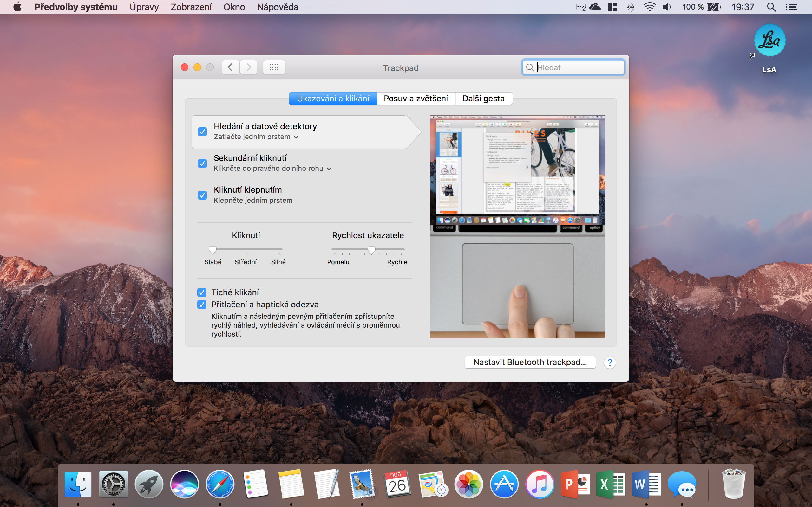Open the Zobrazení menu
The height and width of the screenshot is (507, 812).
(x=191, y=7)
